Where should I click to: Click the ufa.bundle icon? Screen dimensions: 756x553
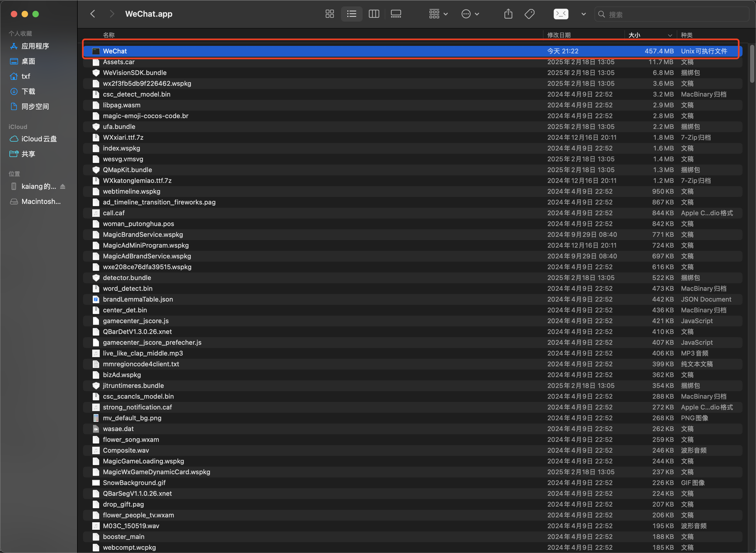pos(96,127)
